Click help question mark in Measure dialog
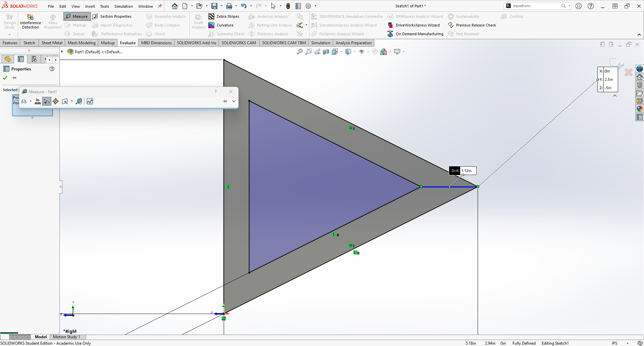The width and height of the screenshot is (644, 346). [x=216, y=92]
